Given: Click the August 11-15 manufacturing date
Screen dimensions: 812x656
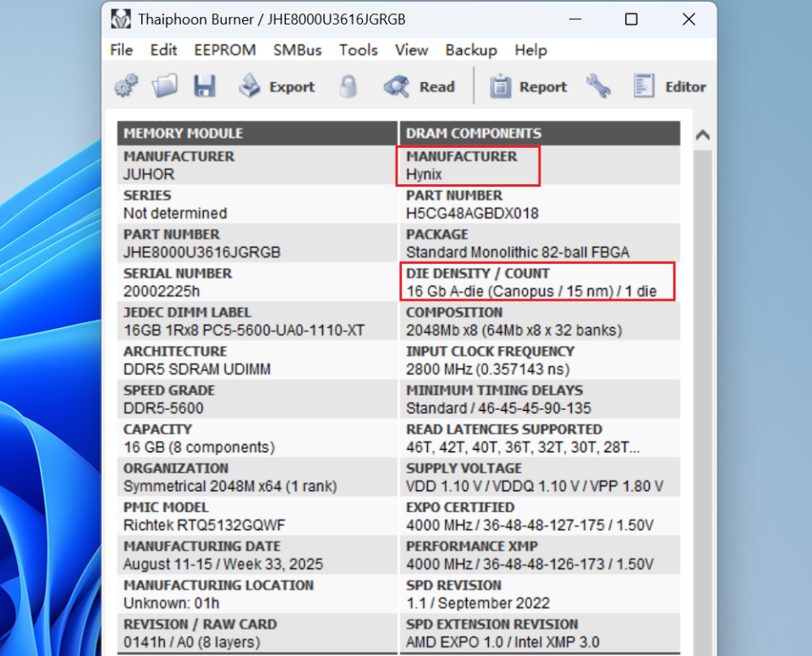Looking at the screenshot, I should pos(223,564).
